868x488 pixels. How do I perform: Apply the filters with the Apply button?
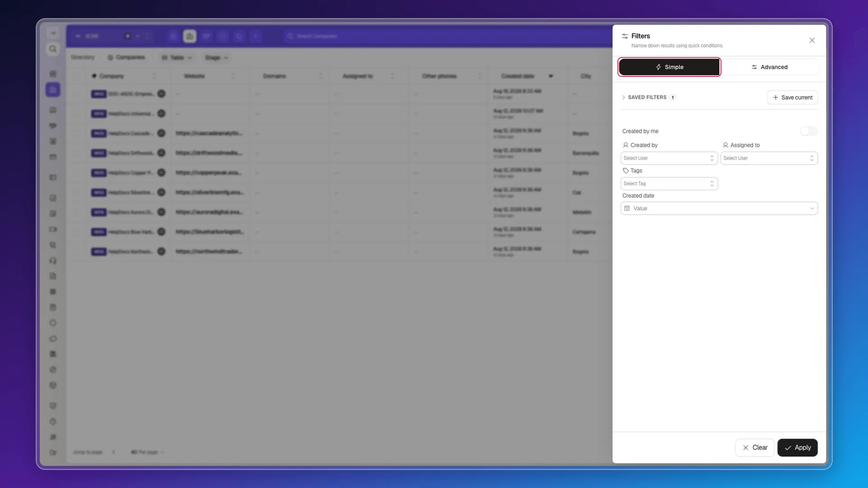[x=797, y=447]
